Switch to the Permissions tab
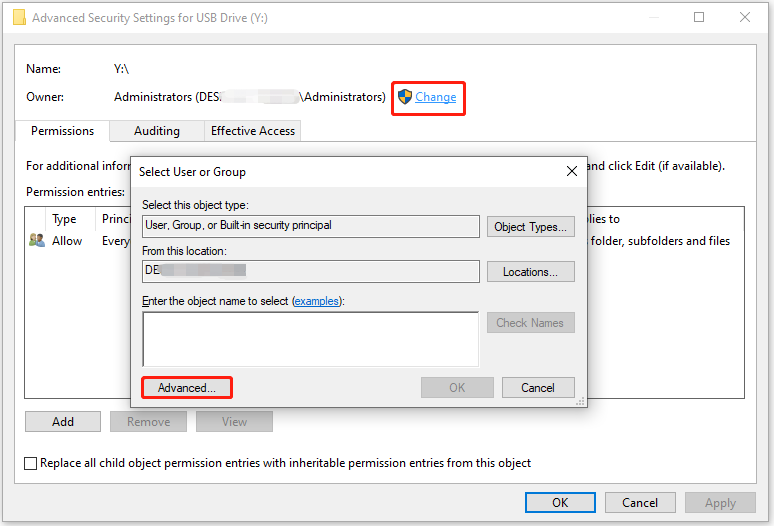 tap(62, 131)
